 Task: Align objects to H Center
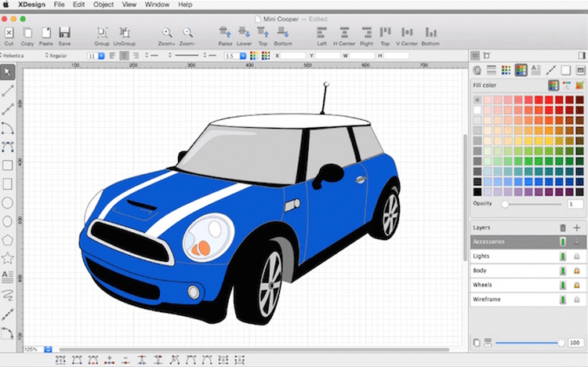pyautogui.click(x=344, y=36)
